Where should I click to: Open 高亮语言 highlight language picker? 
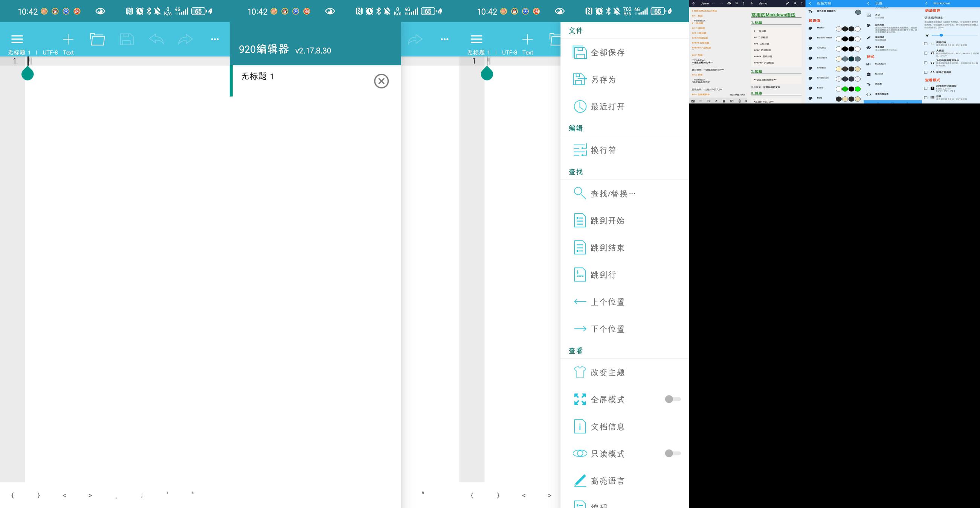[625, 481]
